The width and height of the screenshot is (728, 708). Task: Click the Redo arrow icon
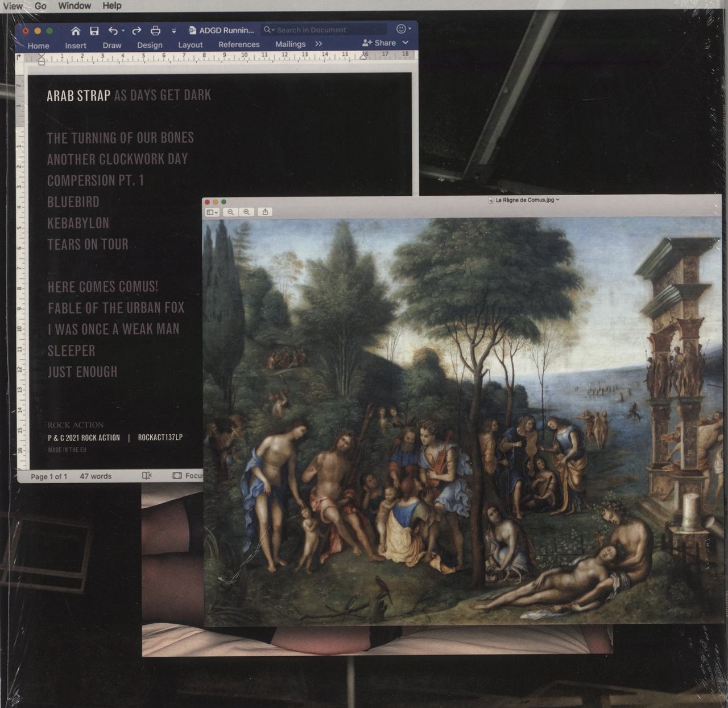click(136, 31)
